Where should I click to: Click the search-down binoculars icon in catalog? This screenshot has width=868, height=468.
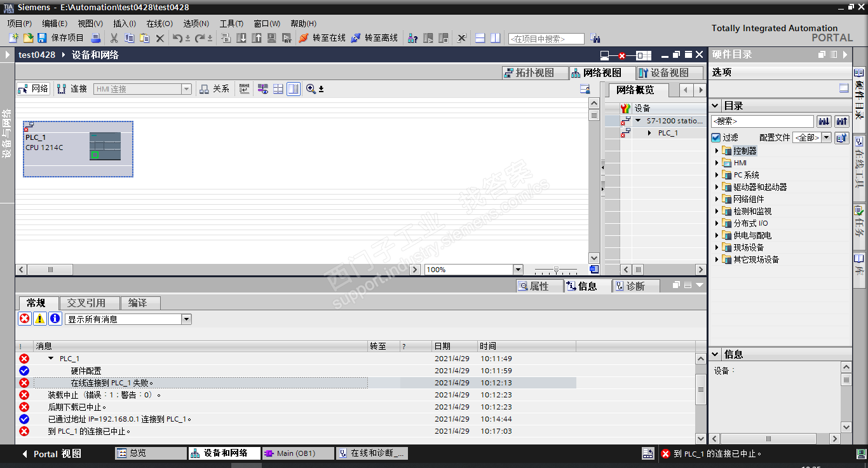(x=824, y=121)
